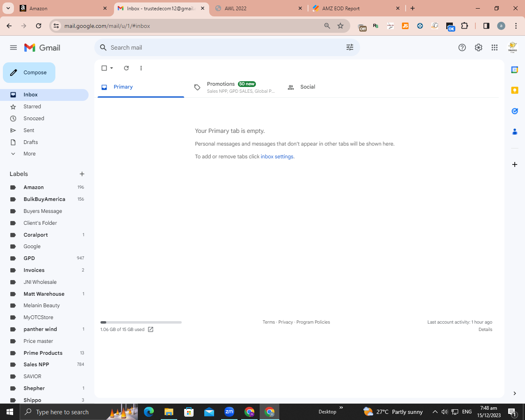Open the Chrome extensions puzzle icon
This screenshot has height=420, width=525.
465,26
